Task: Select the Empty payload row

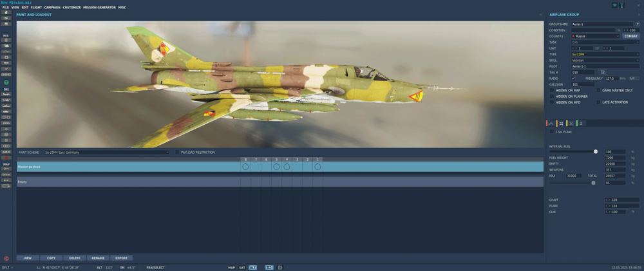Action: [280, 182]
